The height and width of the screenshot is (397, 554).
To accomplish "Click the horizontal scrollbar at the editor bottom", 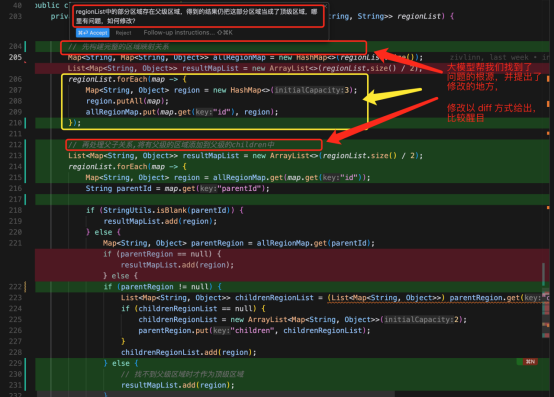I will 216,394.
